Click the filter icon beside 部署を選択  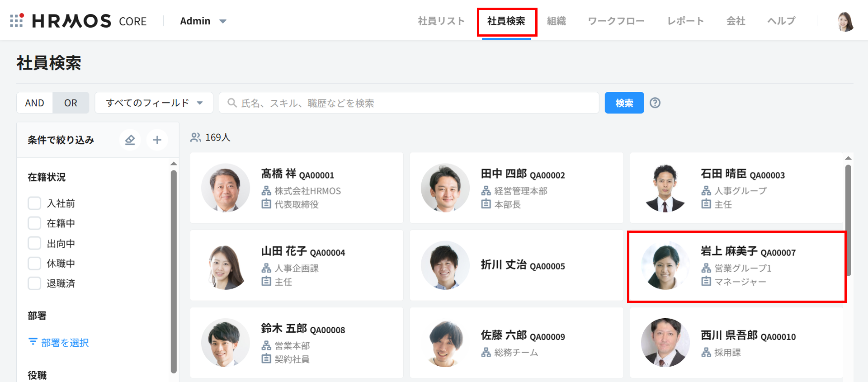coord(33,342)
